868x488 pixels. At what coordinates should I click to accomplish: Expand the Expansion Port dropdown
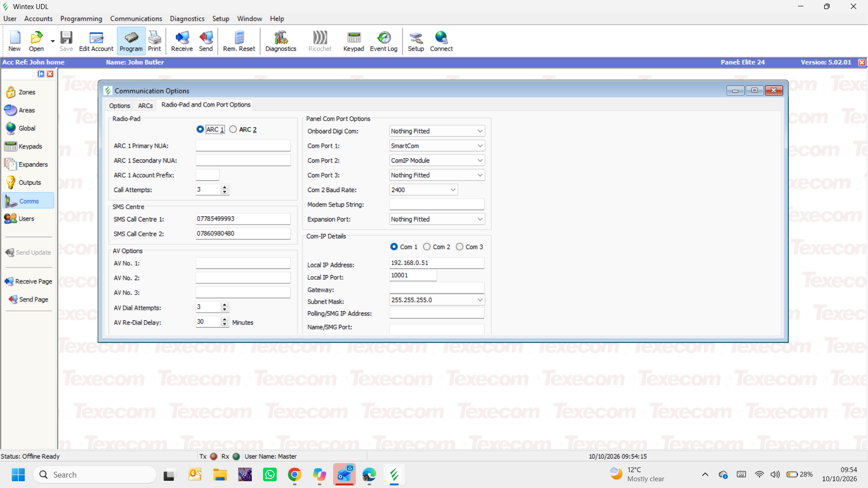(x=480, y=219)
